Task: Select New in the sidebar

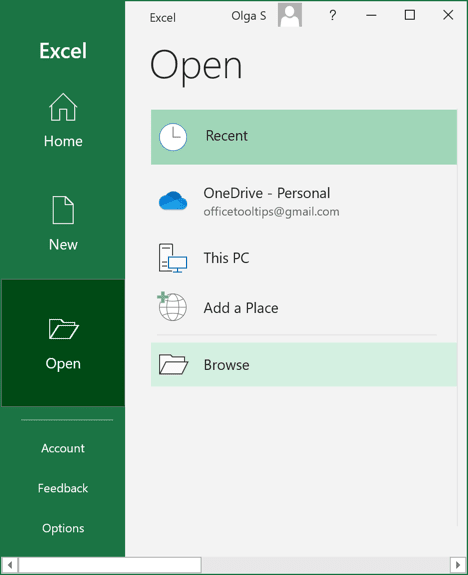Action: pyautogui.click(x=63, y=223)
